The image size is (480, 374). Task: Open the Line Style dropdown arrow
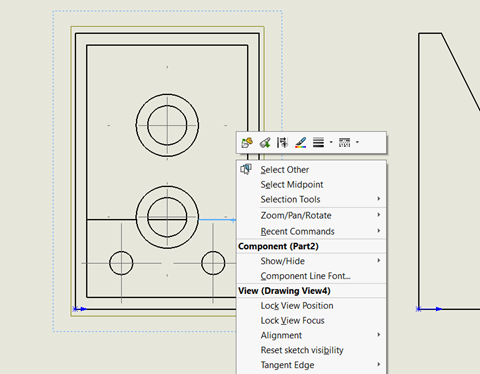[x=357, y=142]
